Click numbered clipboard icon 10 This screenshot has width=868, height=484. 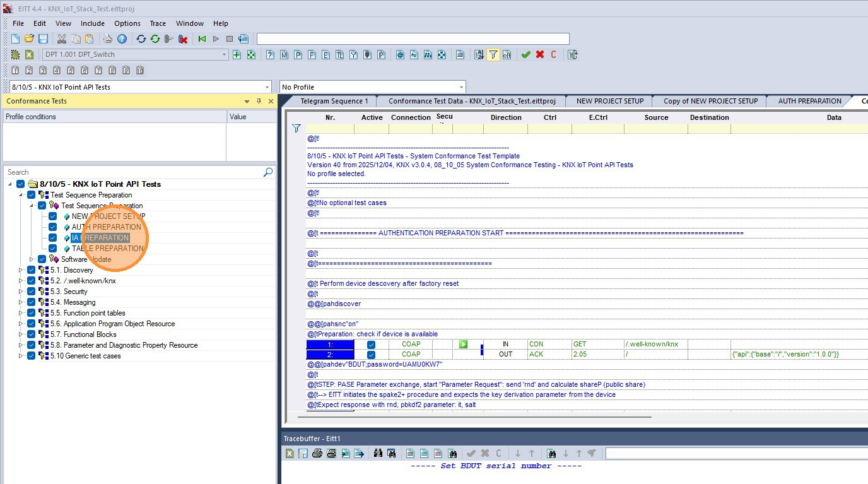pyautogui.click(x=140, y=70)
